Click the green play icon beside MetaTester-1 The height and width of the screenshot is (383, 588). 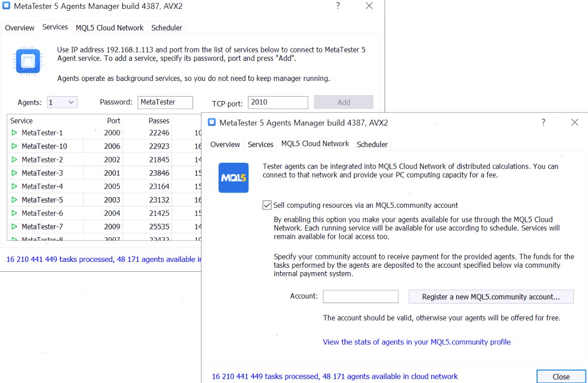point(14,133)
